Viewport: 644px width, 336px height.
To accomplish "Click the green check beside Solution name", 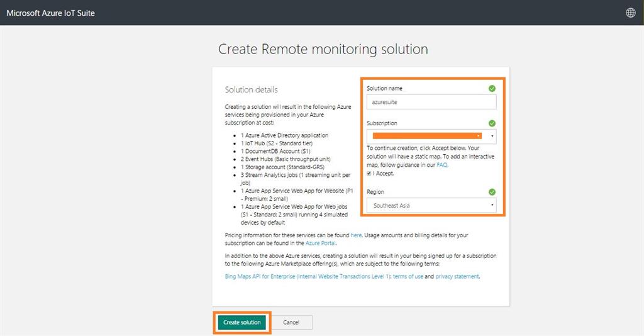I will pyautogui.click(x=492, y=88).
